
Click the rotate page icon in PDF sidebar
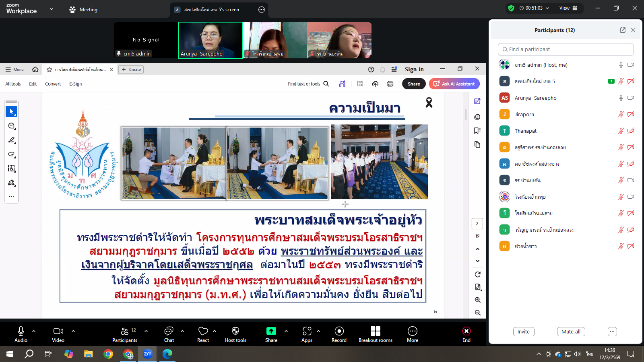[x=478, y=274]
